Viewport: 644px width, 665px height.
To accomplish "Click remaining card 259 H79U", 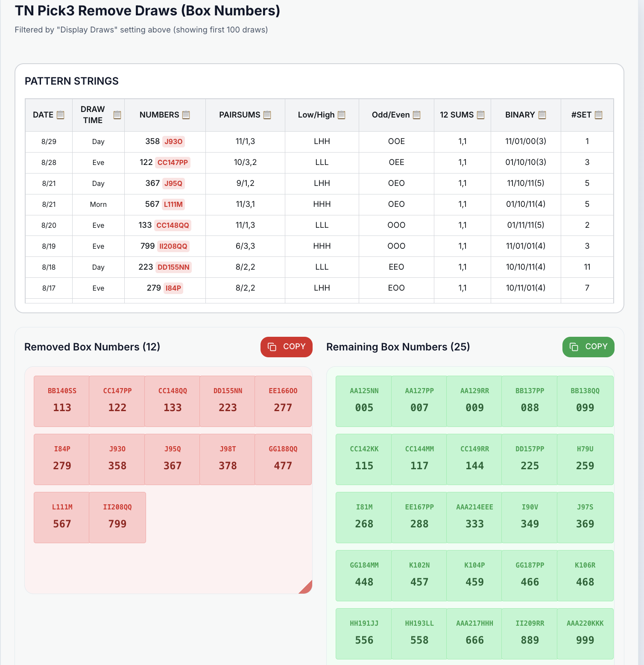I will pos(585,459).
